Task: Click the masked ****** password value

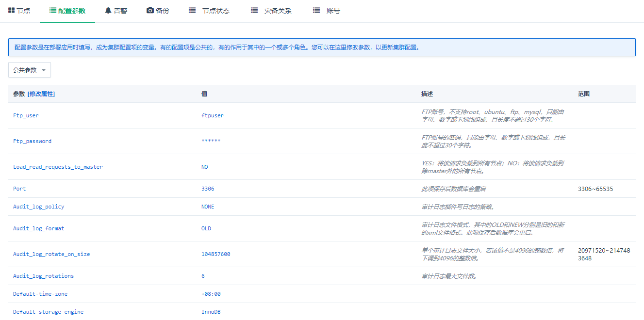Action: (211, 141)
